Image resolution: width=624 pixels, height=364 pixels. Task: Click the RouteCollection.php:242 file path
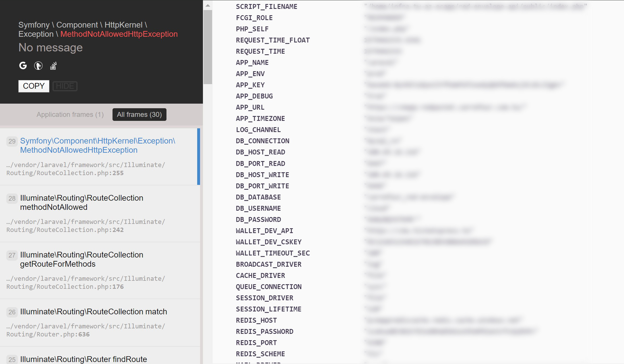[x=86, y=226]
